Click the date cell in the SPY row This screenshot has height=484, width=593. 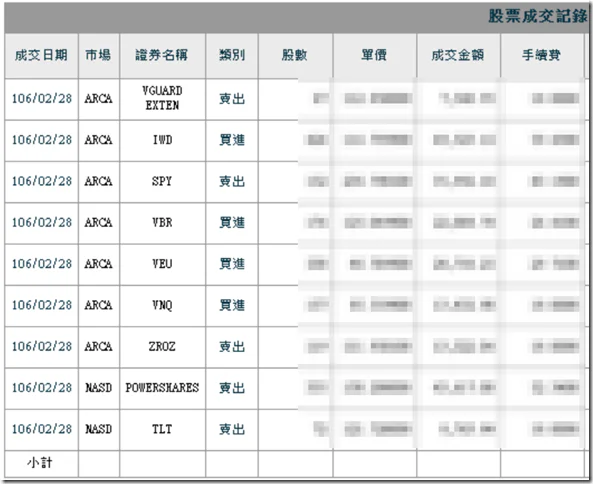coord(42,181)
